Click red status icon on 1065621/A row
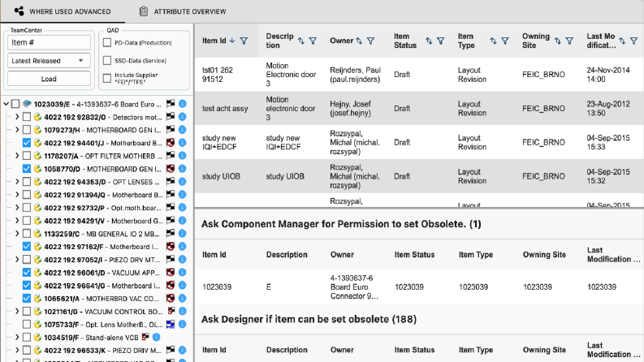Screen dimensions: 644x362 (x=171, y=299)
